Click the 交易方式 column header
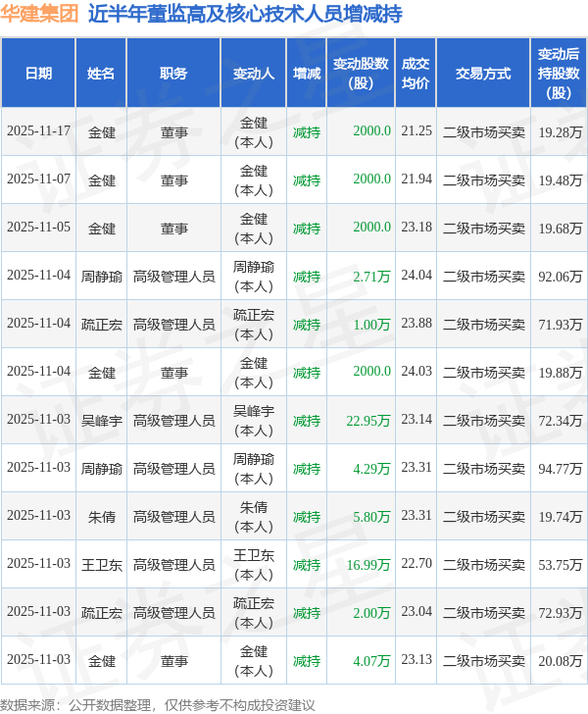Viewport: 588px width, 714px height. (483, 74)
